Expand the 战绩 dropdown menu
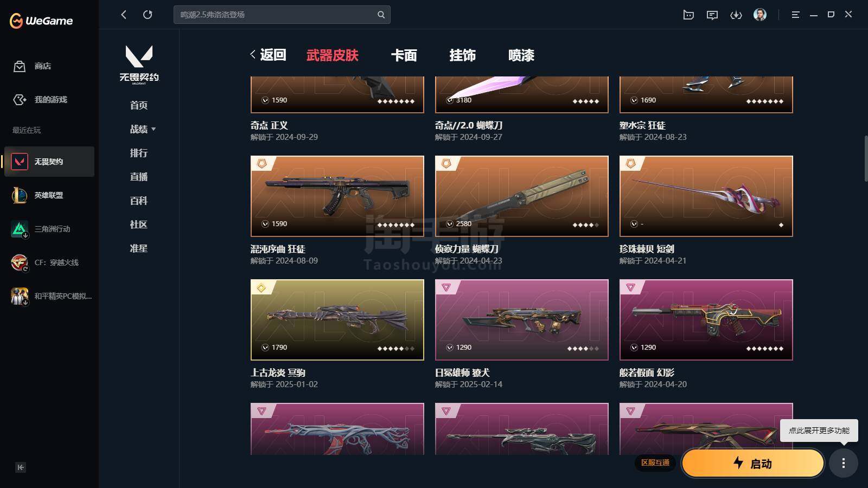Screen dimensions: 868x488 pos(143,129)
